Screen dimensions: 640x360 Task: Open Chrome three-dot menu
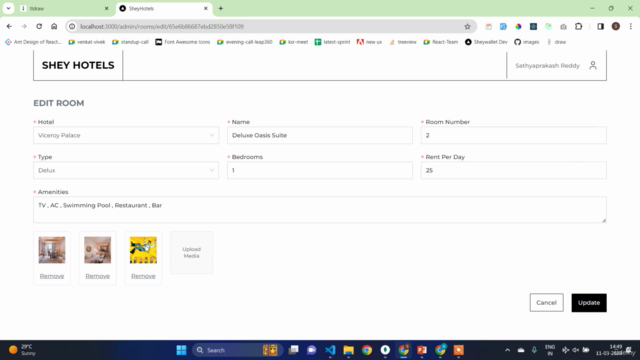click(x=631, y=27)
